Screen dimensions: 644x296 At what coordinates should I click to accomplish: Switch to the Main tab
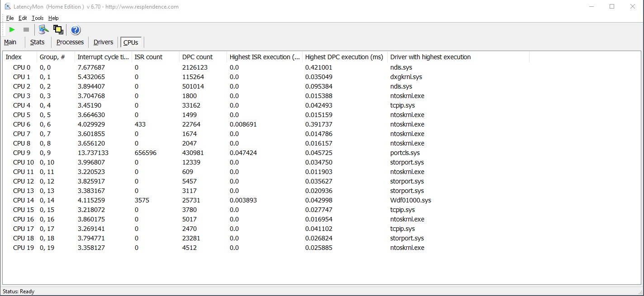[x=10, y=42]
